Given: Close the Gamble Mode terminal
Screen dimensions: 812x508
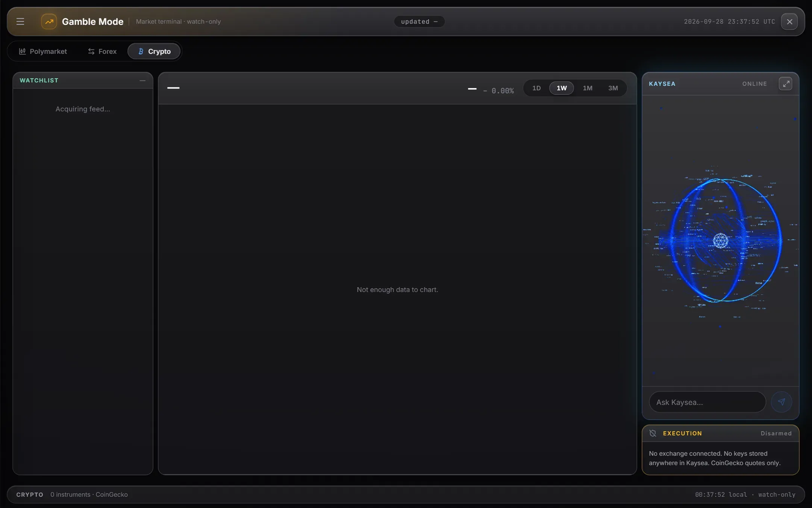Looking at the screenshot, I should 789,21.
